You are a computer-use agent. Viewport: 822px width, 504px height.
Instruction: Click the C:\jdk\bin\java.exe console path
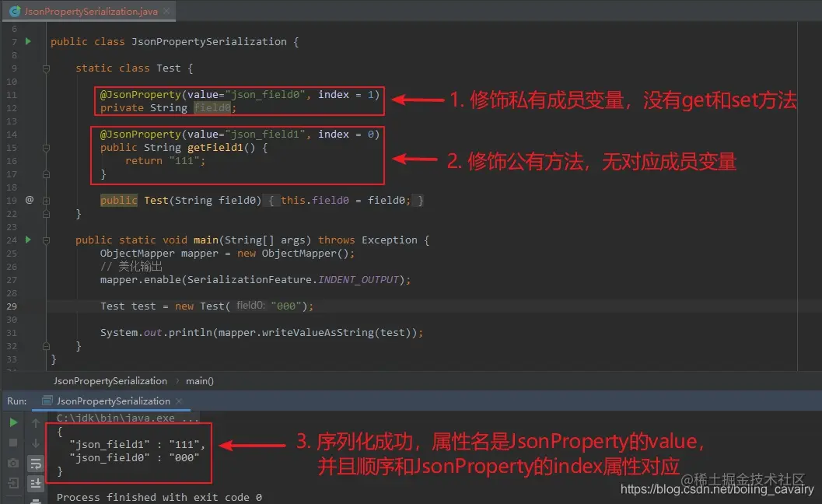tap(117, 418)
